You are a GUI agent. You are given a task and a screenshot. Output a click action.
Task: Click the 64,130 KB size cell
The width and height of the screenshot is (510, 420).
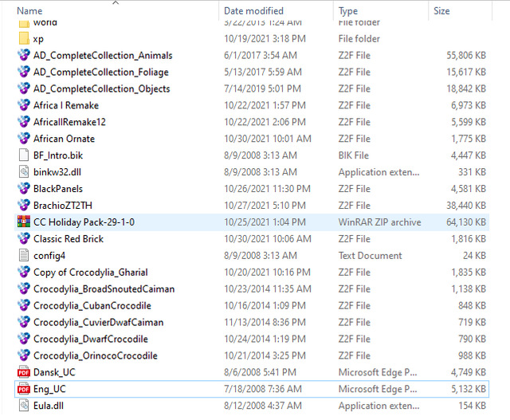466,222
